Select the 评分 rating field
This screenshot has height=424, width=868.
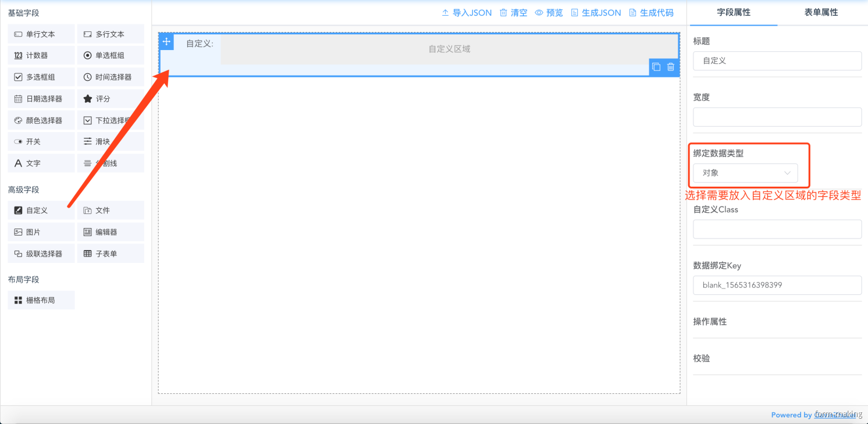tap(111, 98)
